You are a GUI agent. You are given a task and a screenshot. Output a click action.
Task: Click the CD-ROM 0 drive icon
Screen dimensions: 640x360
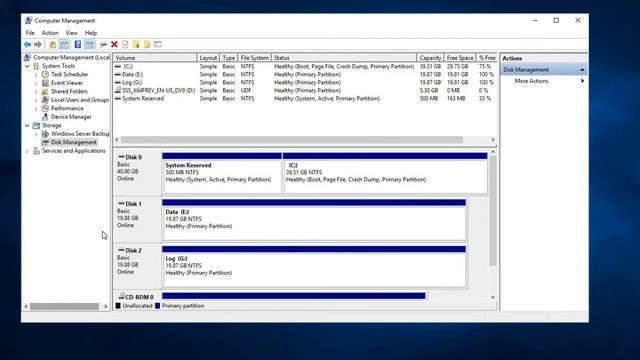pyautogui.click(x=121, y=296)
